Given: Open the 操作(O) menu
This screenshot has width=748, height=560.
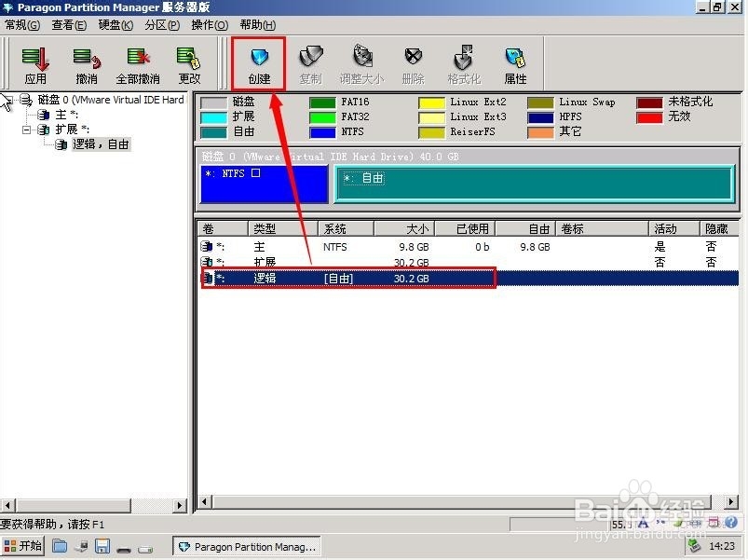Looking at the screenshot, I should [x=210, y=25].
